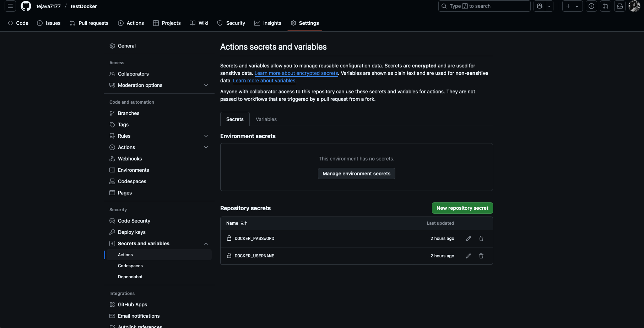Follow 'Learn more about variables' link
The width and height of the screenshot is (644, 328).
point(264,81)
